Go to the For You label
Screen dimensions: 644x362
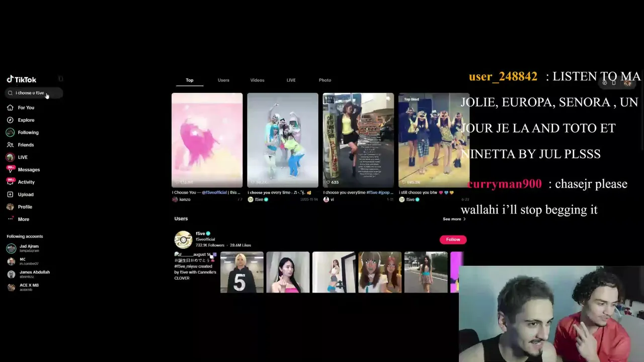[x=26, y=108]
